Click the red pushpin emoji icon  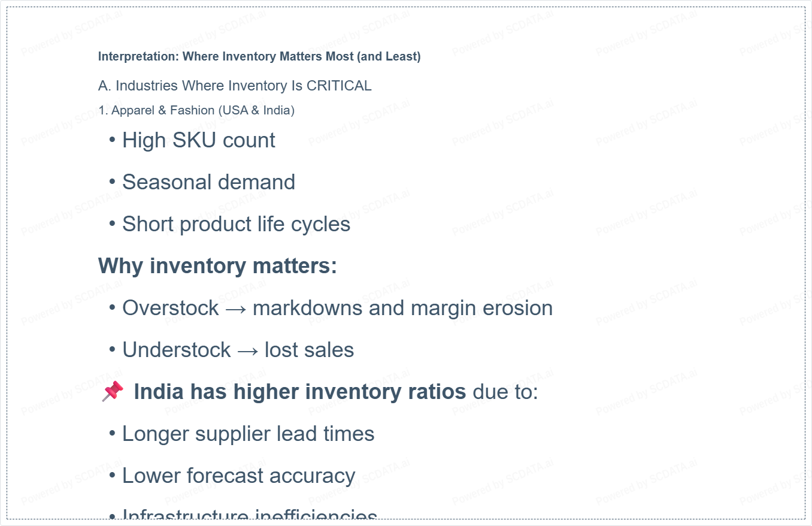[x=113, y=391]
